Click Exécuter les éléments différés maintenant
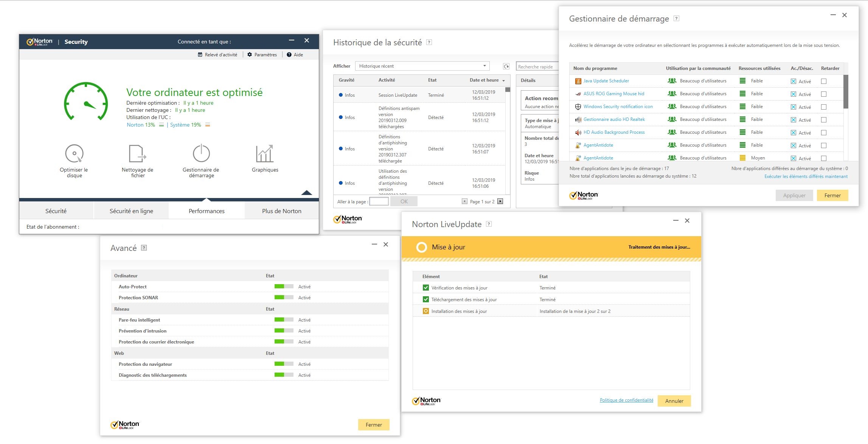868x444 pixels. 806,176
